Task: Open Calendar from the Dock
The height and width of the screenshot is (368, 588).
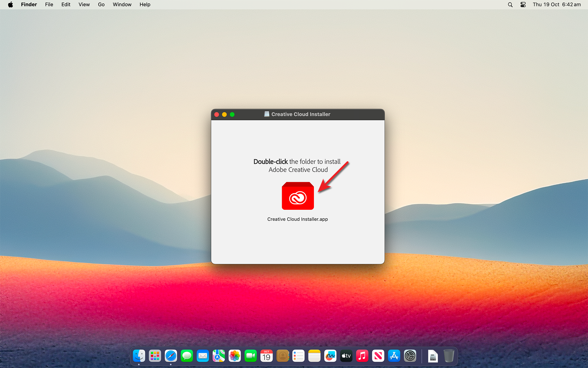Action: 266,356
